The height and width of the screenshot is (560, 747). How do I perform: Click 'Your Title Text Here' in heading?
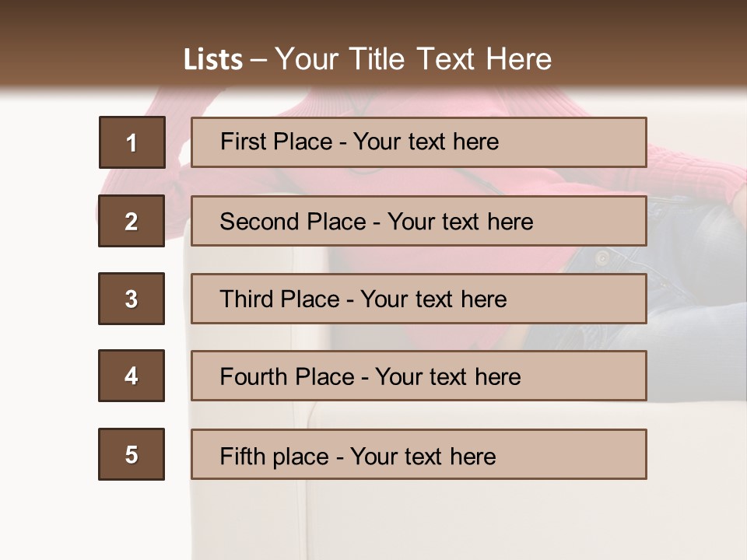413,59
